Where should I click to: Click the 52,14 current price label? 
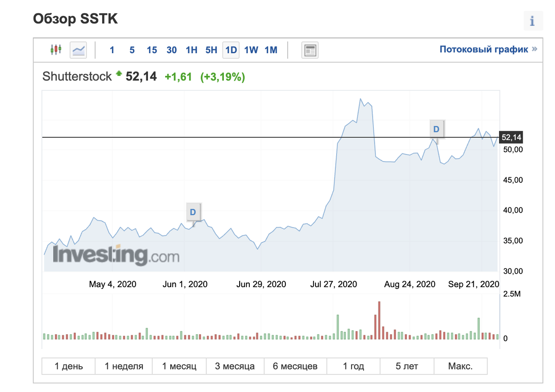511,137
